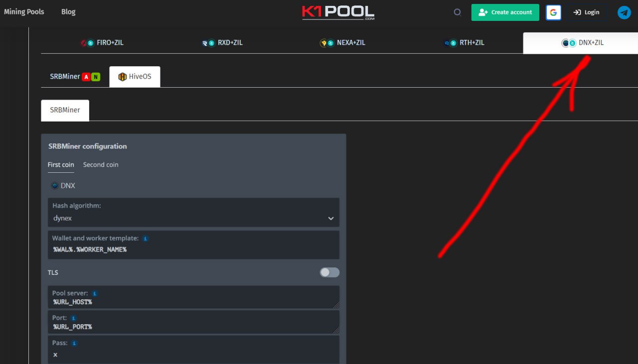Image resolution: width=638 pixels, height=364 pixels.
Task: Click the K1Pool logo
Action: [x=338, y=12]
